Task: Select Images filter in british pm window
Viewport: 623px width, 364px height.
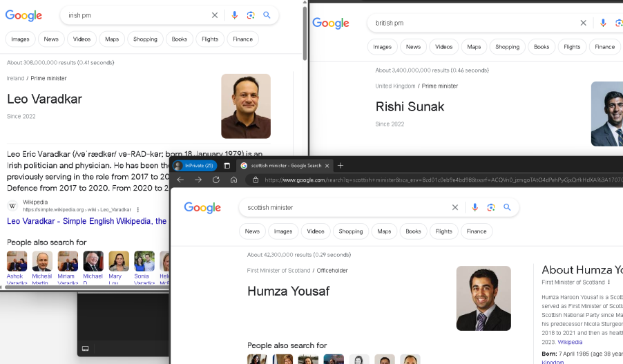Action: [383, 47]
